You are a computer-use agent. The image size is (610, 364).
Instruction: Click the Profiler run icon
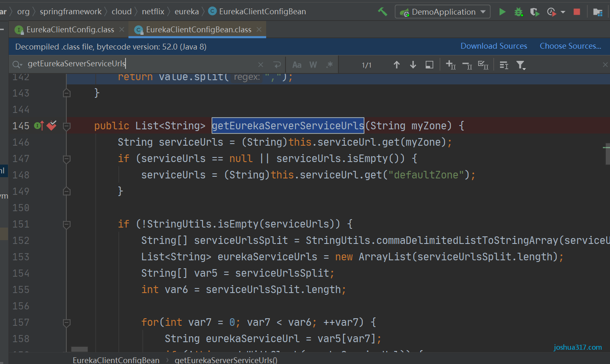[551, 12]
